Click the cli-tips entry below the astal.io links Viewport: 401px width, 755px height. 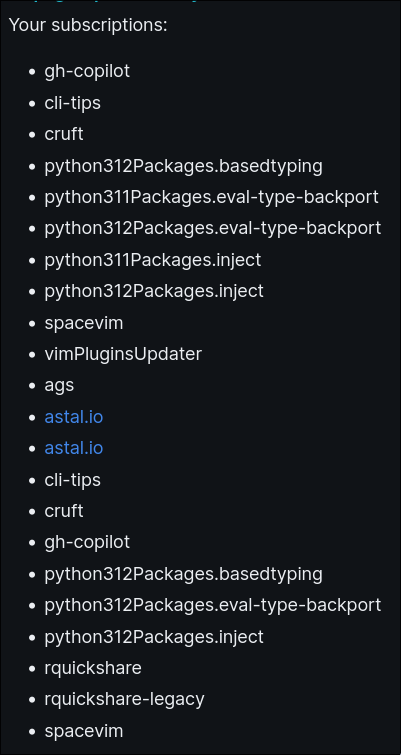click(x=73, y=480)
